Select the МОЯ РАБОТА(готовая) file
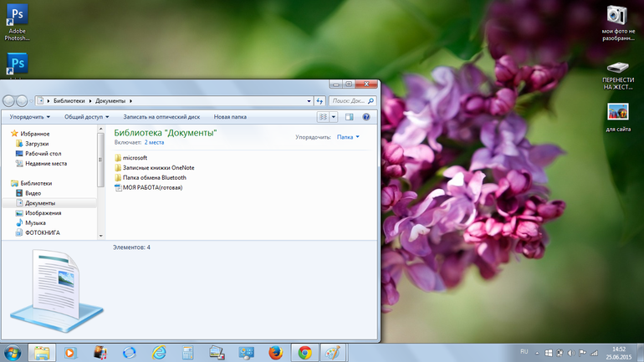This screenshot has height=362, width=644. [151, 188]
